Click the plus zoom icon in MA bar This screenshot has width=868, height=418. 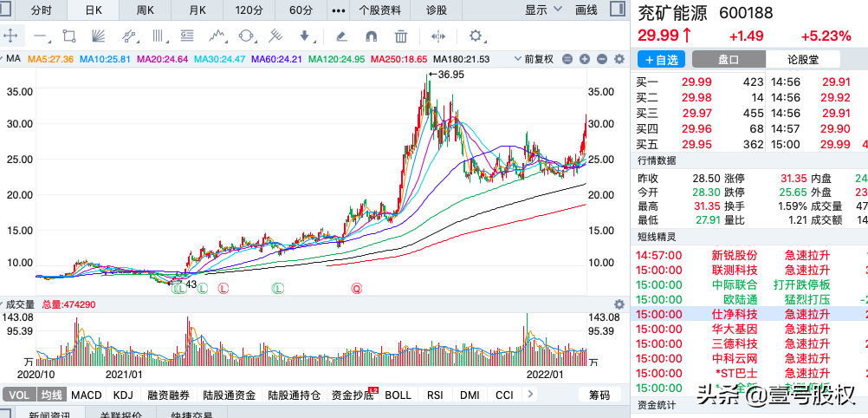click(x=585, y=59)
